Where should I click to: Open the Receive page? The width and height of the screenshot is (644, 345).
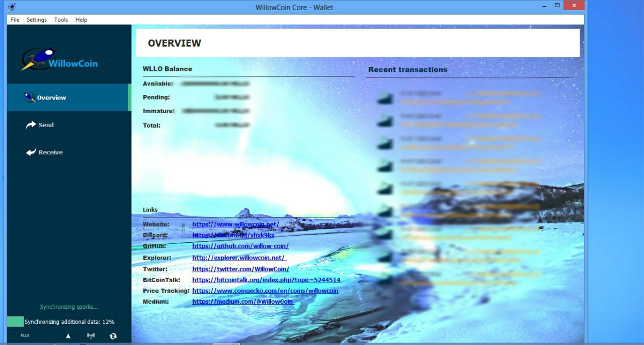(69, 152)
